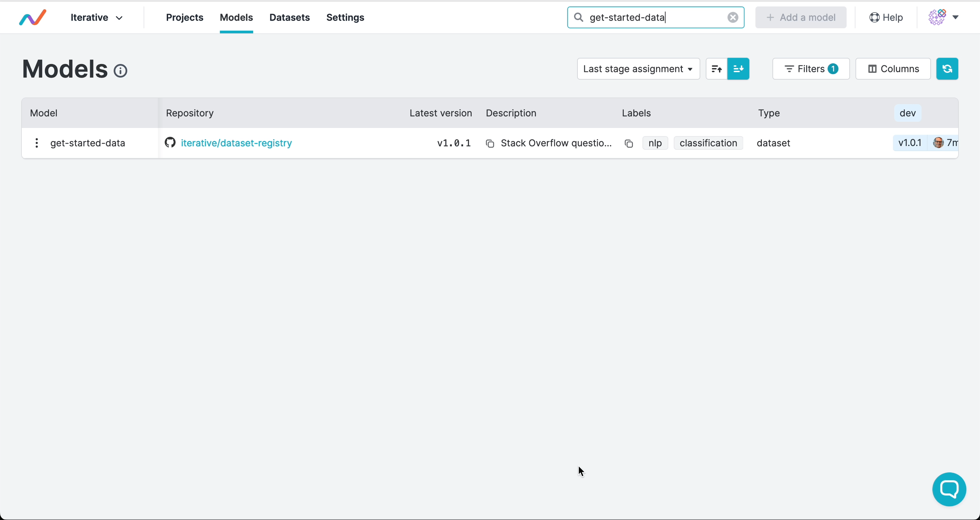The width and height of the screenshot is (980, 520).
Task: Clear the search field with the X icon
Action: point(732,17)
